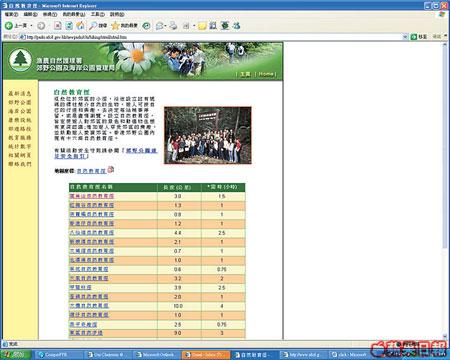Go to the Home page icon

point(80,26)
